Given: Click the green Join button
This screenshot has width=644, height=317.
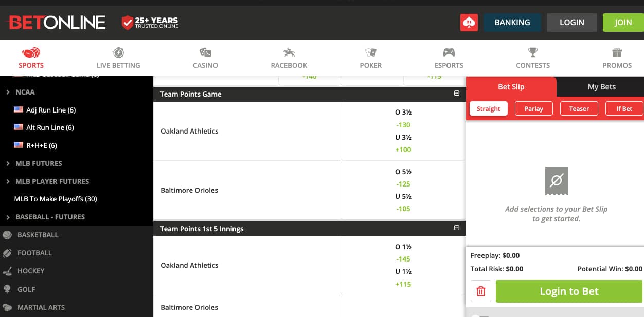Looking at the screenshot, I should tap(623, 23).
